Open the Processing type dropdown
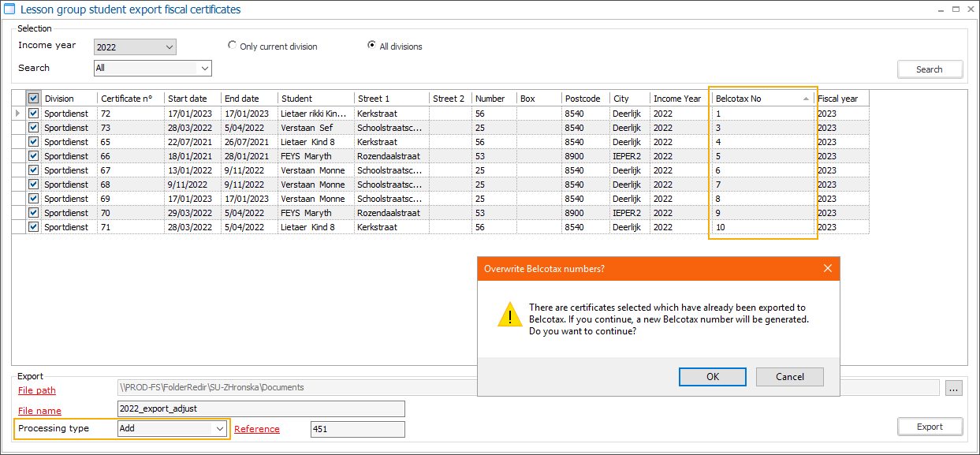 click(x=220, y=428)
